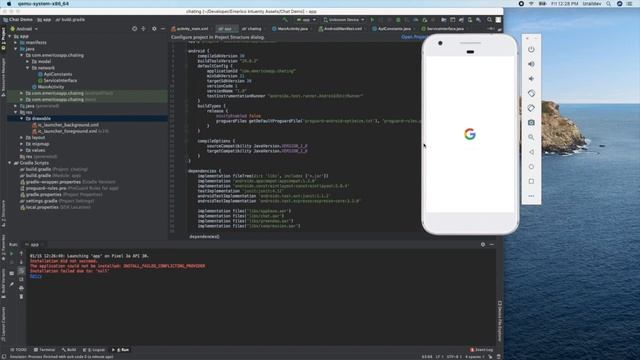Rotate the emulator right
The image size is (640, 360).
click(x=531, y=108)
